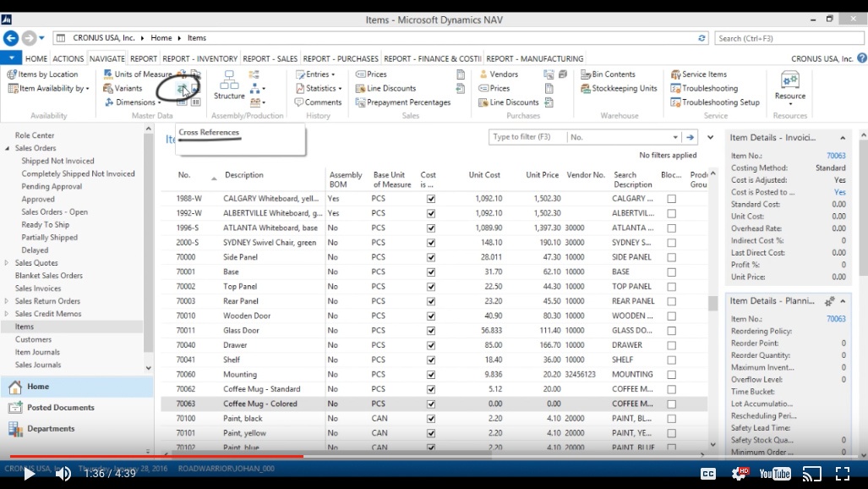Open Troubleshooting Setup
Viewport: 868px width, 489px height.
point(715,102)
